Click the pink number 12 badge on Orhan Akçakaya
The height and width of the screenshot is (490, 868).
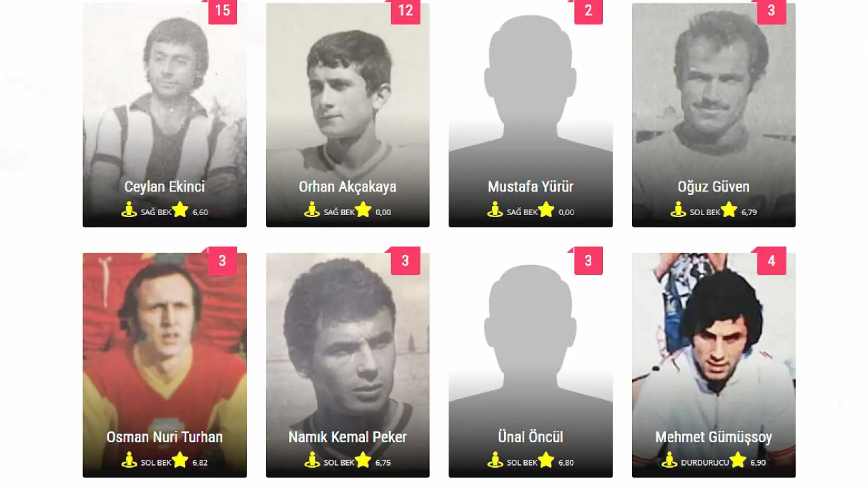point(406,11)
